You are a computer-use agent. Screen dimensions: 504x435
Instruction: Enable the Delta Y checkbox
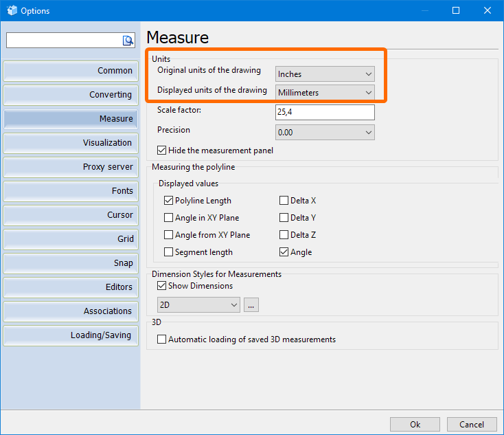(284, 218)
